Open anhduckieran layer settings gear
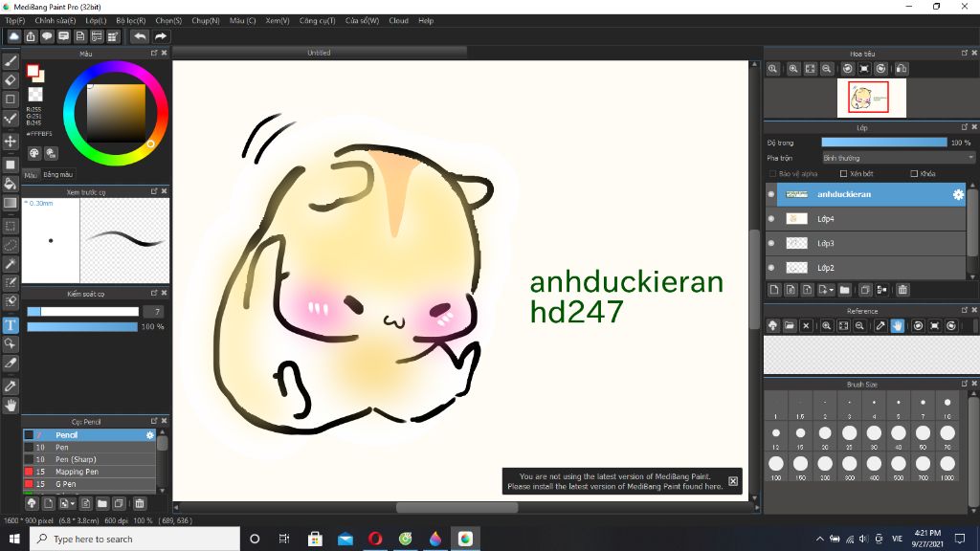The height and width of the screenshot is (551, 980). tap(957, 194)
